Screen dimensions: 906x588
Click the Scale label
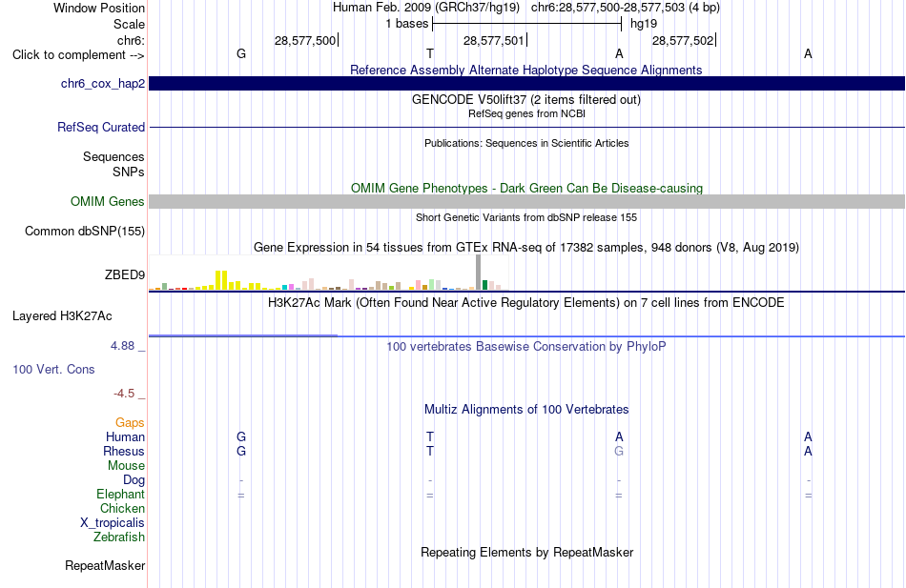click(129, 24)
